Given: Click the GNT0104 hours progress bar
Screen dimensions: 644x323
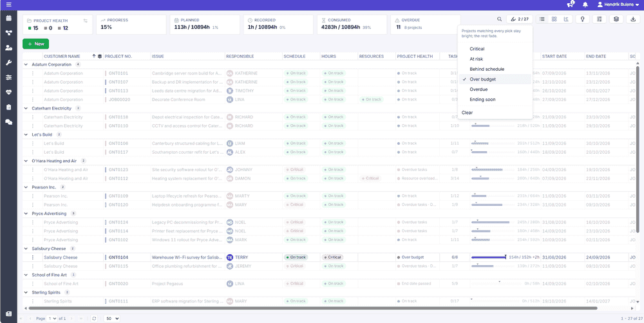Looking at the screenshot, I should pyautogui.click(x=489, y=257).
